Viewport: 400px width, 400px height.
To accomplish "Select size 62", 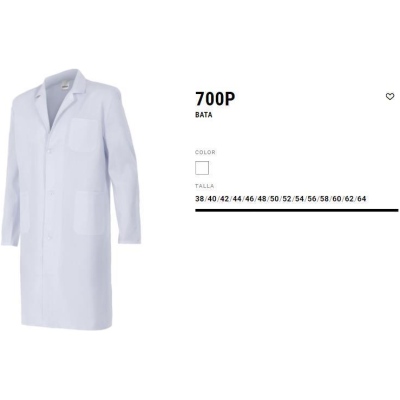I will coord(349,199).
